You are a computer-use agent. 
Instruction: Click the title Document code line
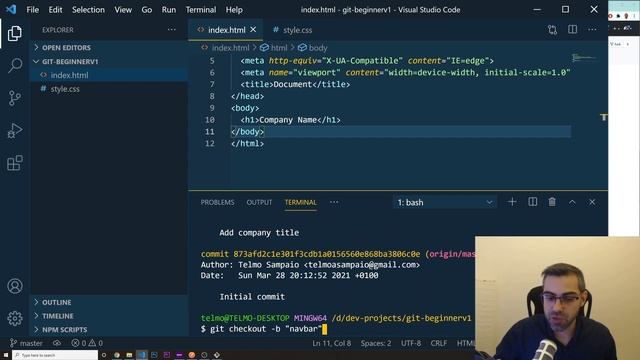coord(295,84)
